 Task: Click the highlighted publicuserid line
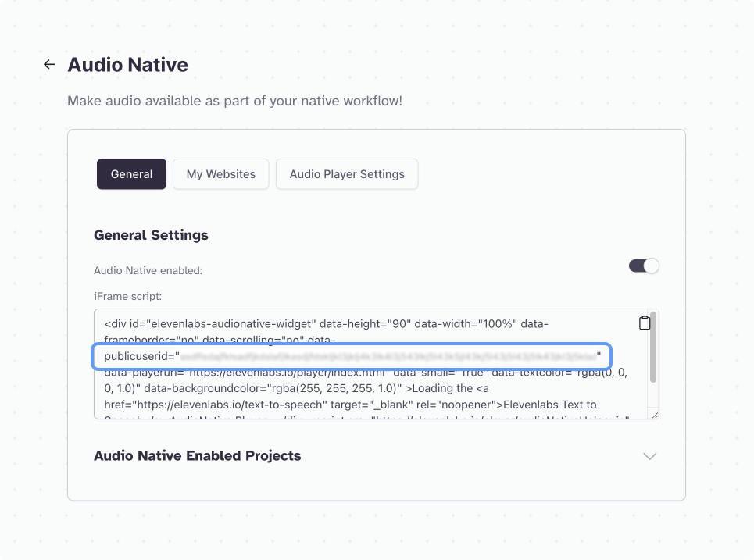352,356
